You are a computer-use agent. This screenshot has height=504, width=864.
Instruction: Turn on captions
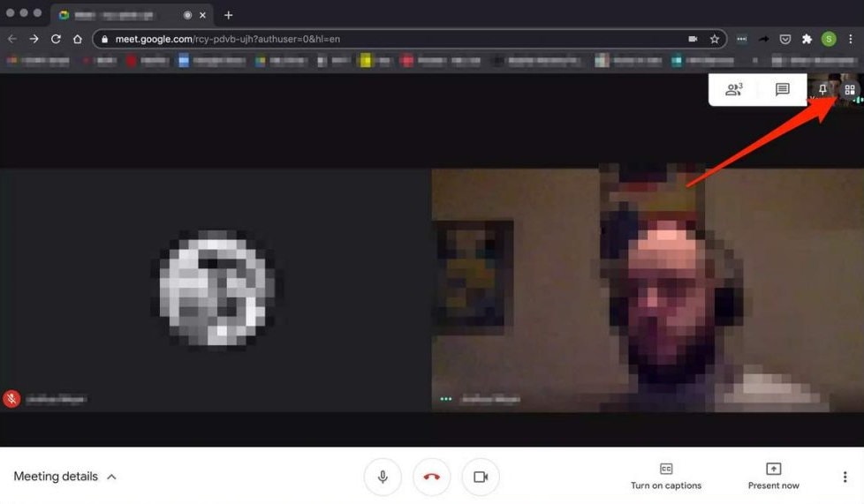pyautogui.click(x=665, y=477)
